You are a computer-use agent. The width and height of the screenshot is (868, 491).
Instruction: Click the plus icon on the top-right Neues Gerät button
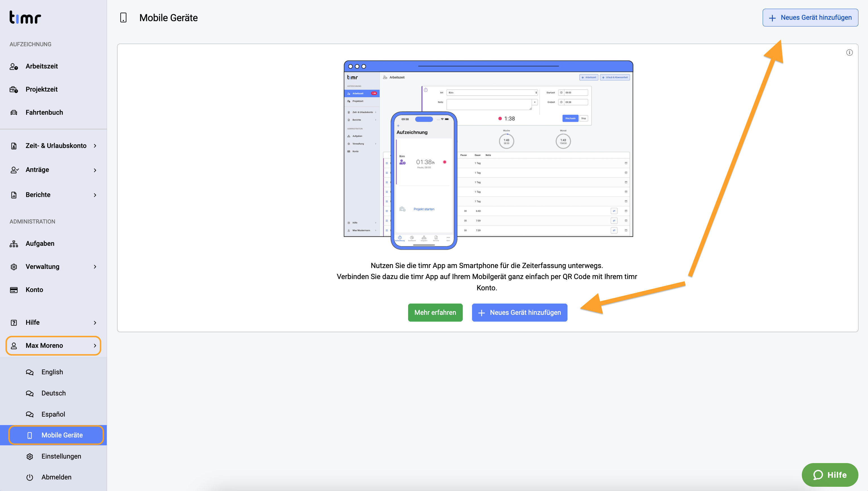tap(772, 18)
